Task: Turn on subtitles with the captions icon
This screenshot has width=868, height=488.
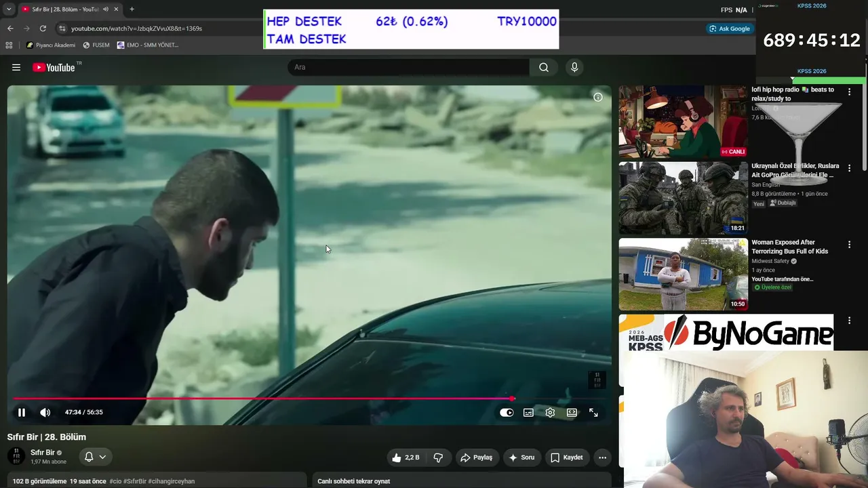Action: tap(528, 412)
